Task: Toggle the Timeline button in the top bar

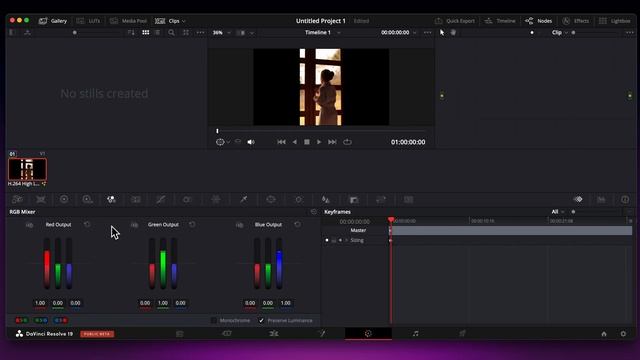Action: click(500, 21)
